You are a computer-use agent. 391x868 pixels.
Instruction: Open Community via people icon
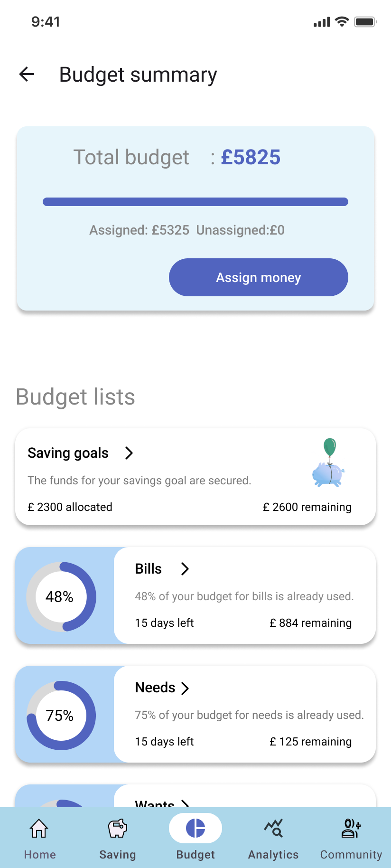(351, 828)
